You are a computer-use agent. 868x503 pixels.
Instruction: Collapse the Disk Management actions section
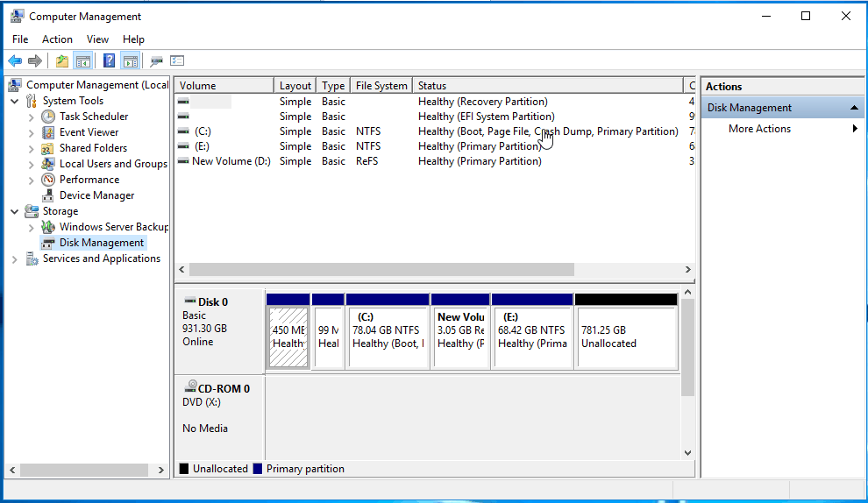click(x=854, y=108)
